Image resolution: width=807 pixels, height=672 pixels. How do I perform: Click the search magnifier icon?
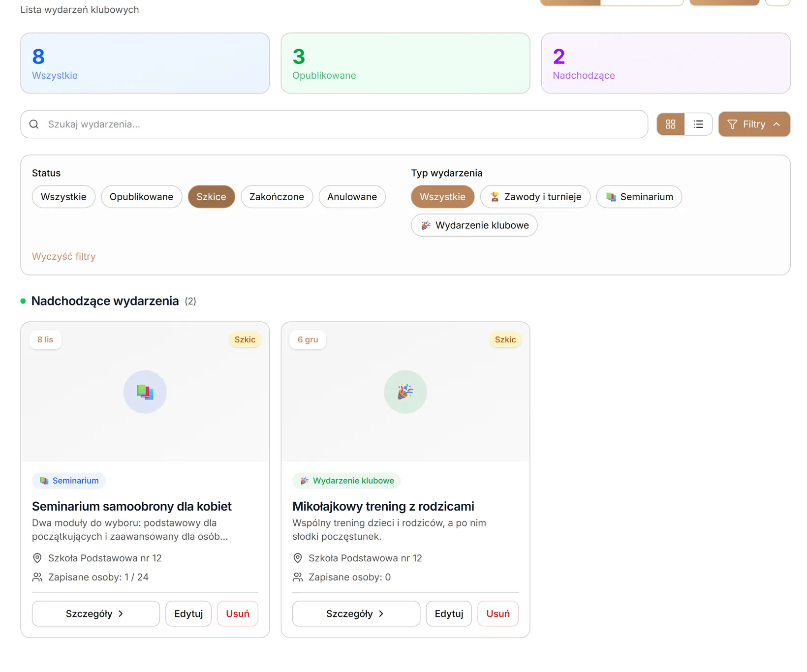34,124
